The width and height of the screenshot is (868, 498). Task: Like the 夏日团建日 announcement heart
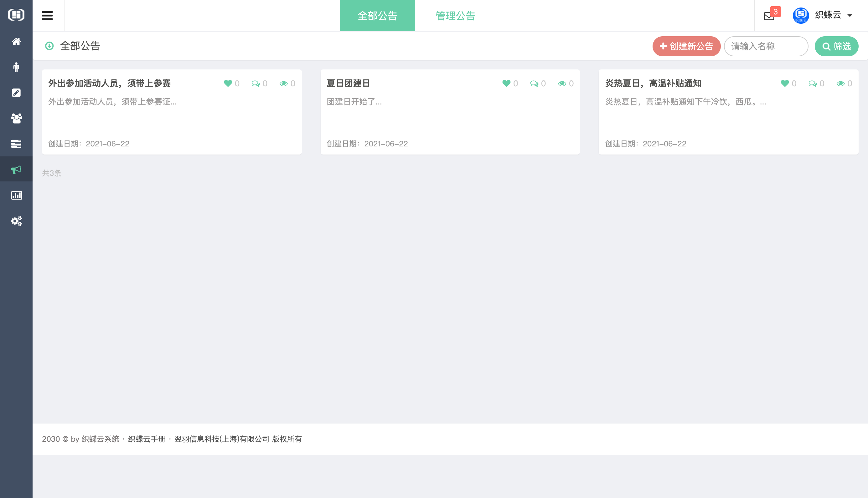coord(506,83)
